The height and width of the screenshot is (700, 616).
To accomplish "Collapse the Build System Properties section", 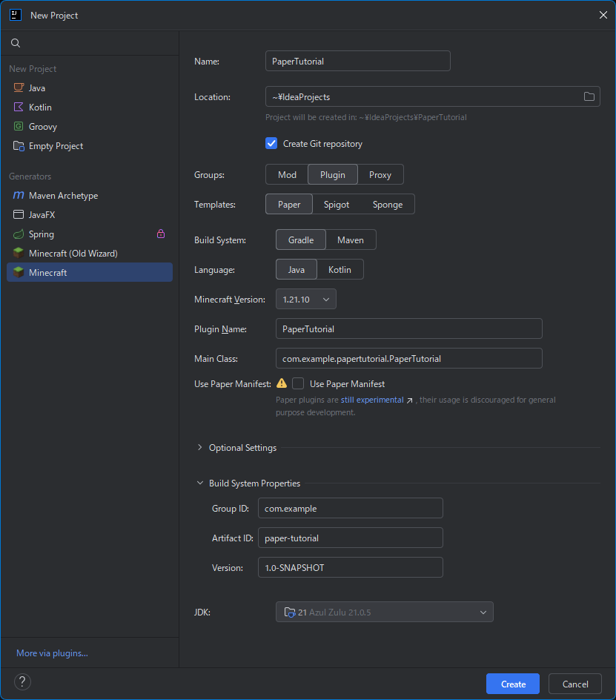I will point(200,483).
